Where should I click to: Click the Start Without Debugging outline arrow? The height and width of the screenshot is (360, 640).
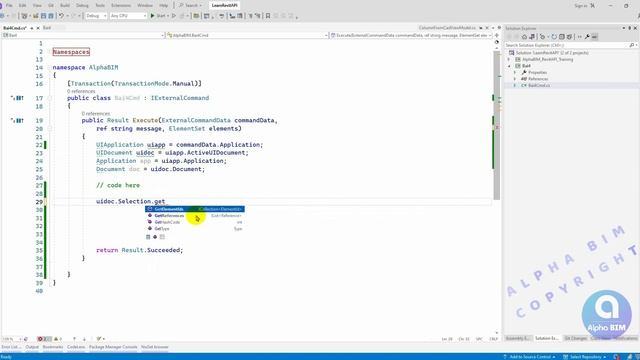click(x=174, y=16)
